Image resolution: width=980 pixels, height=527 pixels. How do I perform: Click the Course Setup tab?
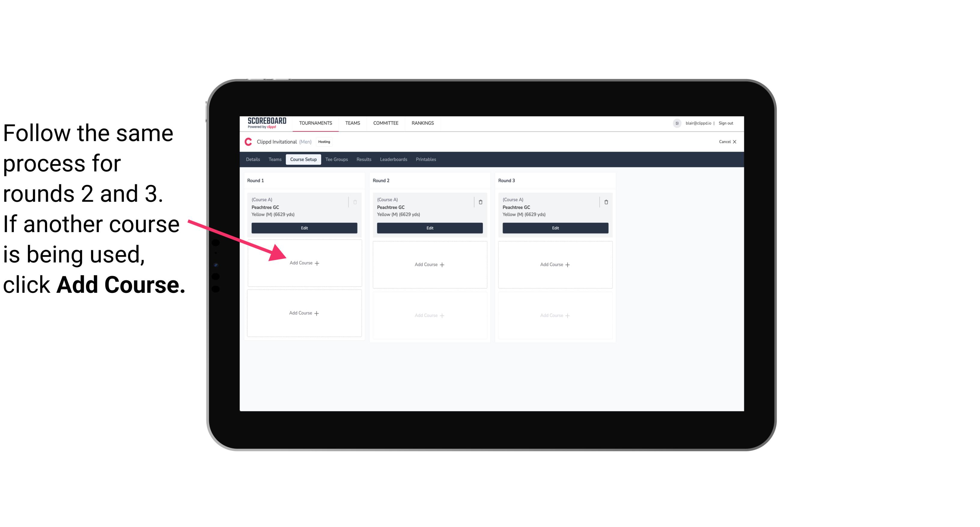(303, 160)
